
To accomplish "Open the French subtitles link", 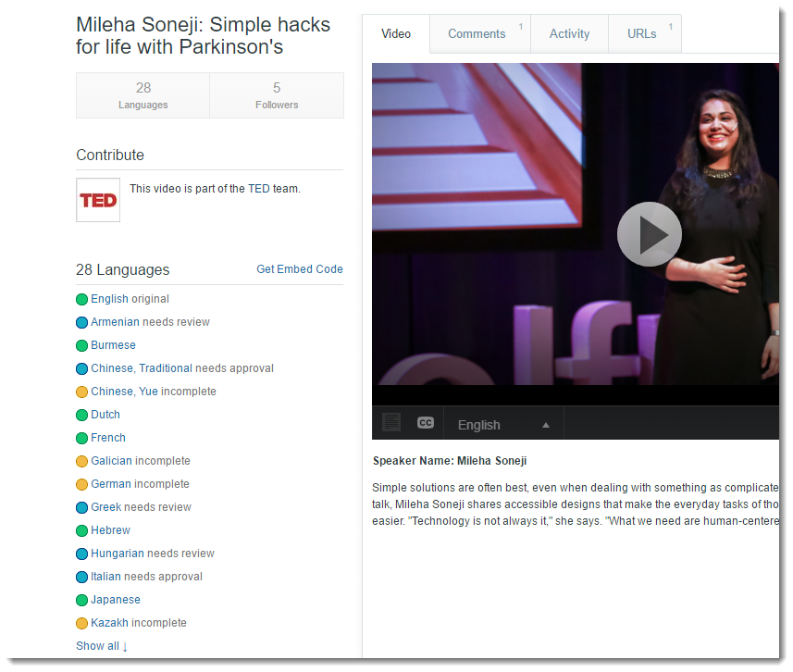I will point(108,438).
